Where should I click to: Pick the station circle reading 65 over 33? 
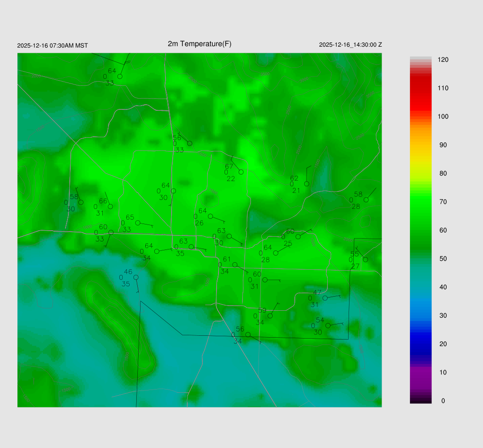coord(138,223)
